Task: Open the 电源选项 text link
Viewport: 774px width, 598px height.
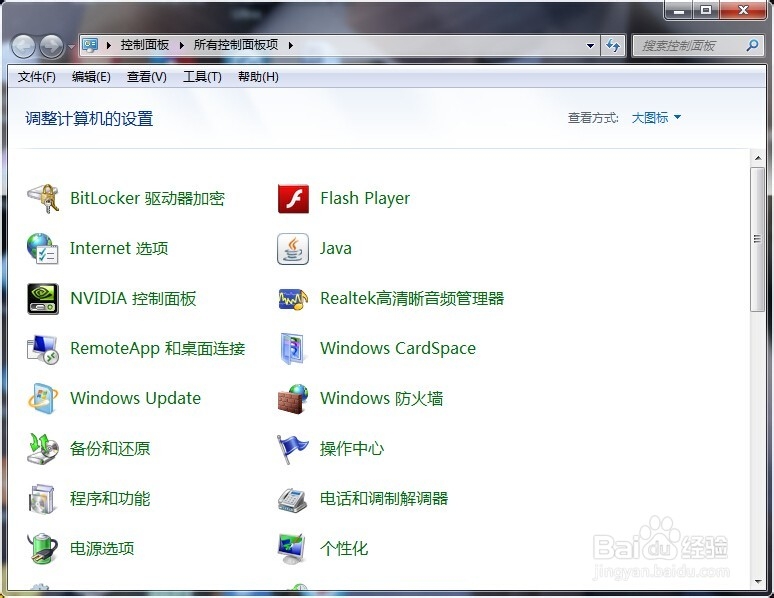Action: 102,549
